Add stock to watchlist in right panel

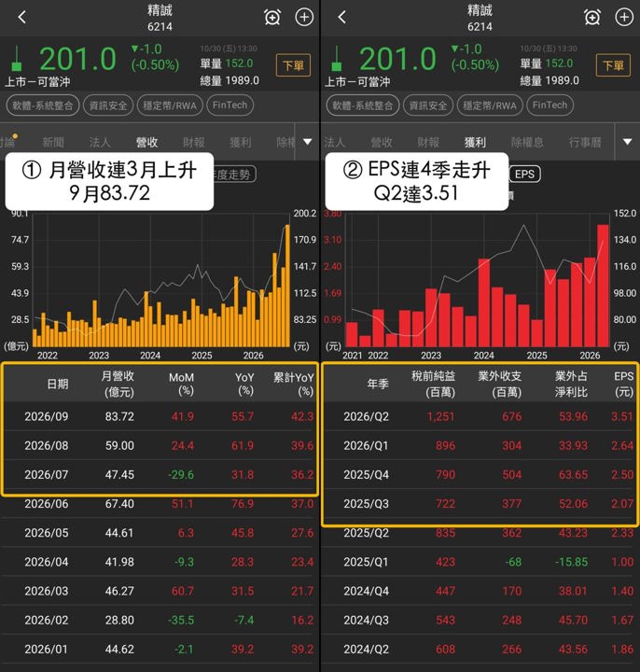[x=624, y=17]
